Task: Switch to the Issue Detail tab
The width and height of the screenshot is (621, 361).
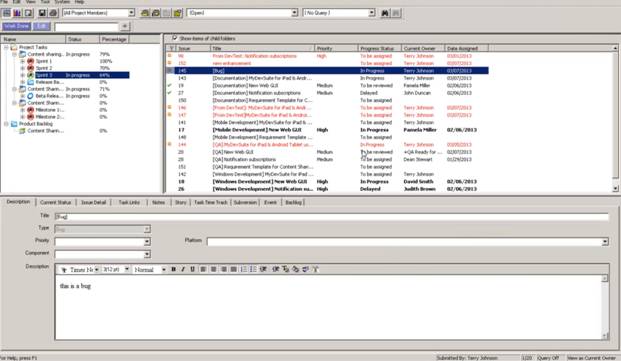Action: point(93,202)
